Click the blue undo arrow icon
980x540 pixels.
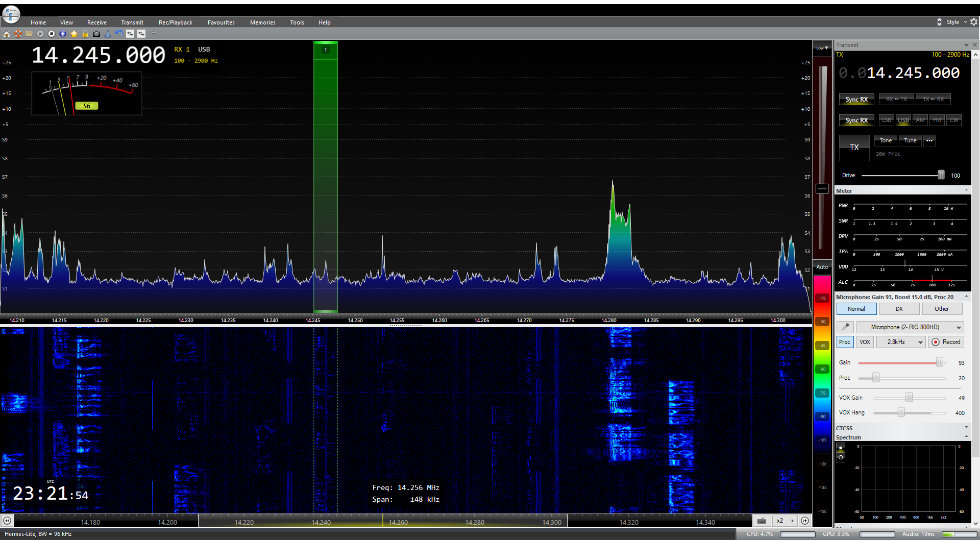tap(118, 34)
